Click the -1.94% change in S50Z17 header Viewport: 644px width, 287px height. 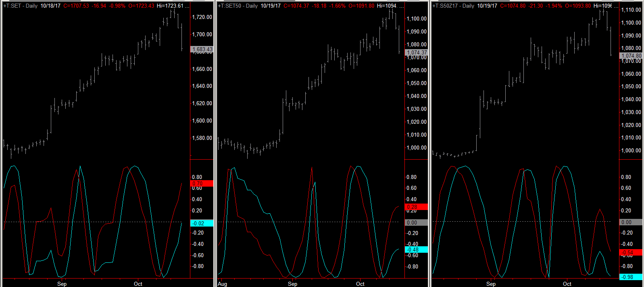click(x=554, y=6)
